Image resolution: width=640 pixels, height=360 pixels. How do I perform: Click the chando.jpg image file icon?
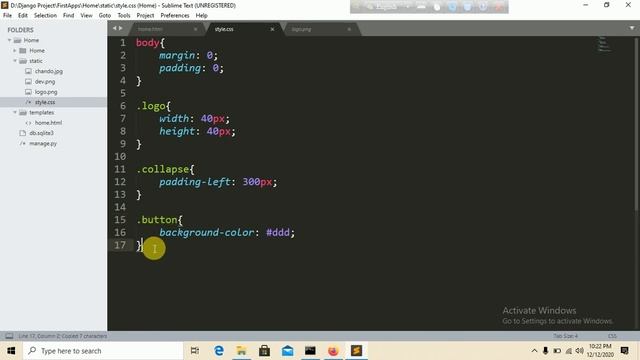28,71
